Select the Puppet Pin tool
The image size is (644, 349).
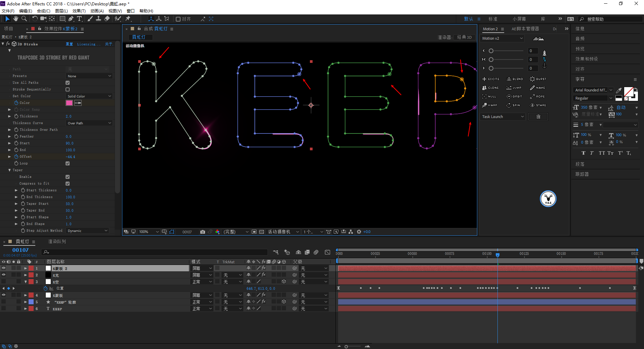click(x=128, y=19)
